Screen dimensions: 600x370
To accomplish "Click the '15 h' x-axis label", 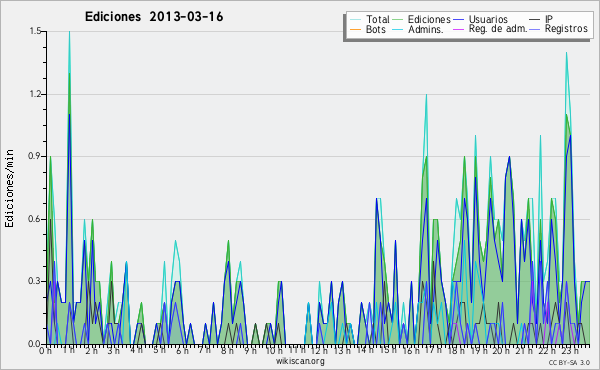I will tap(388, 350).
